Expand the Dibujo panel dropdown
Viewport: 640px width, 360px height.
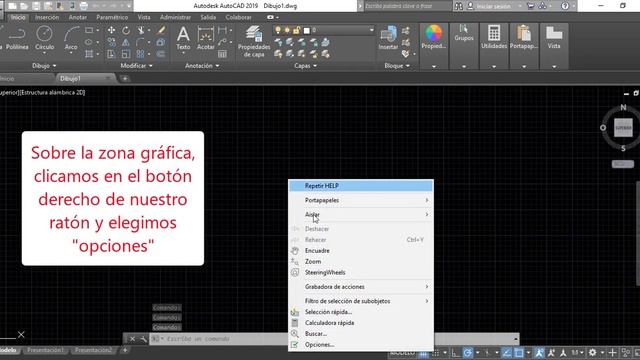point(44,66)
